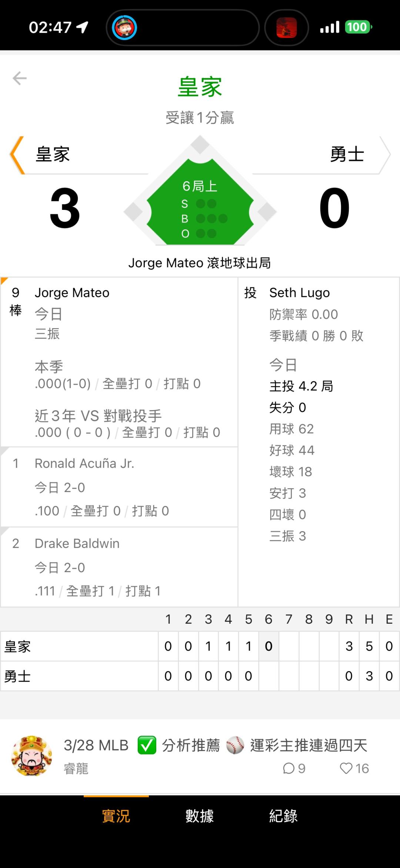Switch to the 紀錄 tab
The height and width of the screenshot is (868, 400).
283,816
